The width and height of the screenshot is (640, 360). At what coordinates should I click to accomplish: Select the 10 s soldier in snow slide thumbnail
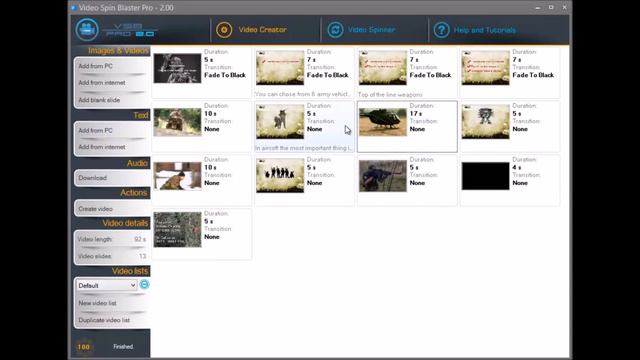[x=177, y=176]
